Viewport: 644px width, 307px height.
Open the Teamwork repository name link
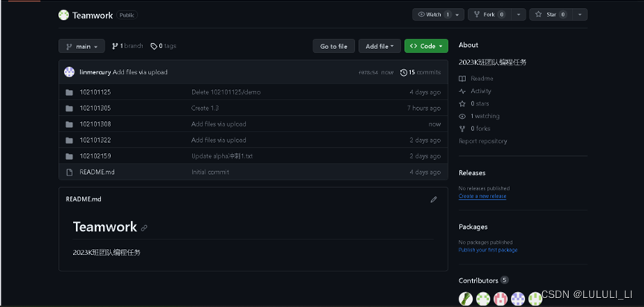tap(92, 16)
